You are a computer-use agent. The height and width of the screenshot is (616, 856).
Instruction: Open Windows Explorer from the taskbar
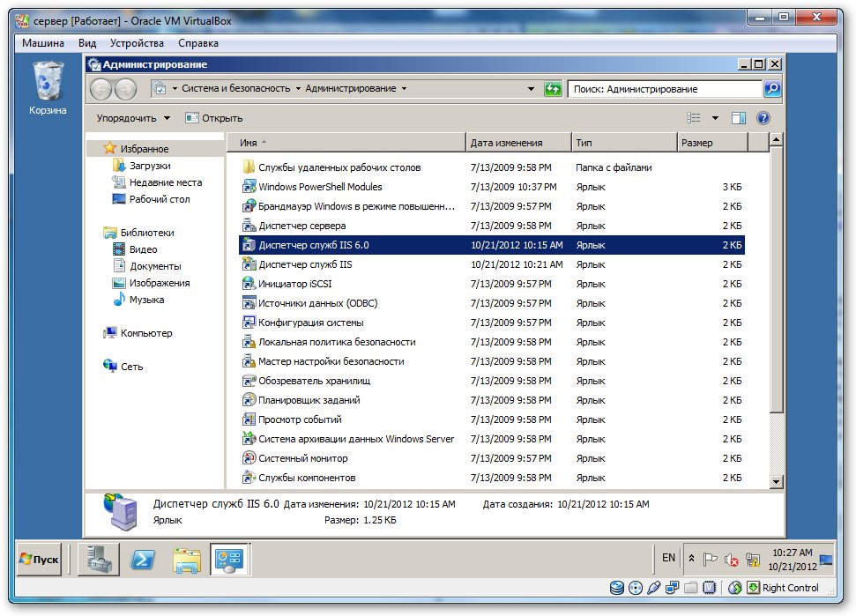[187, 560]
